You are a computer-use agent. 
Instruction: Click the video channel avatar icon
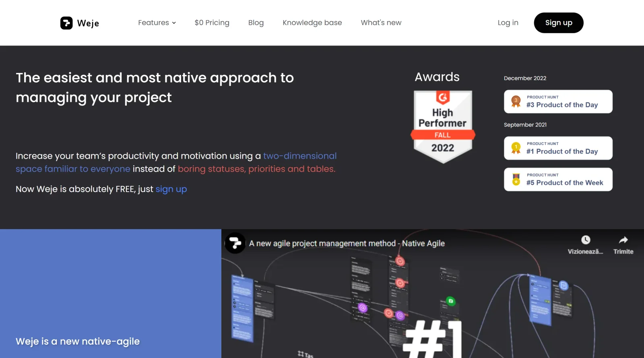pyautogui.click(x=235, y=243)
